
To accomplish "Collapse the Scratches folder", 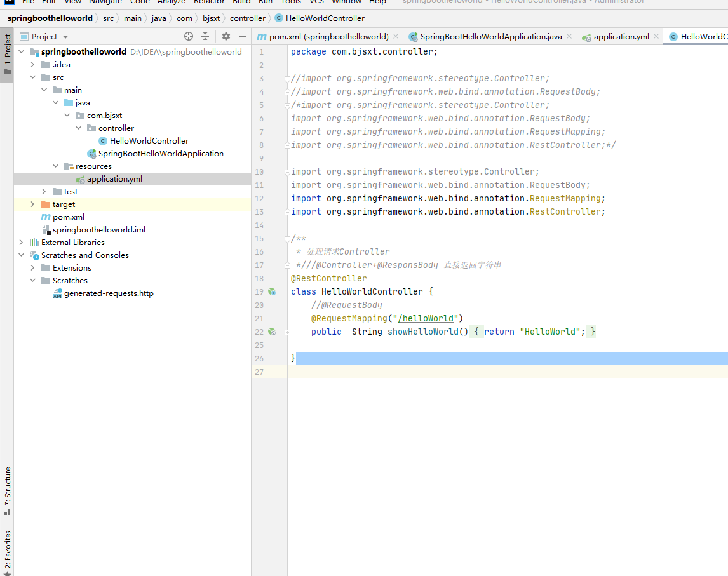I will (x=32, y=280).
